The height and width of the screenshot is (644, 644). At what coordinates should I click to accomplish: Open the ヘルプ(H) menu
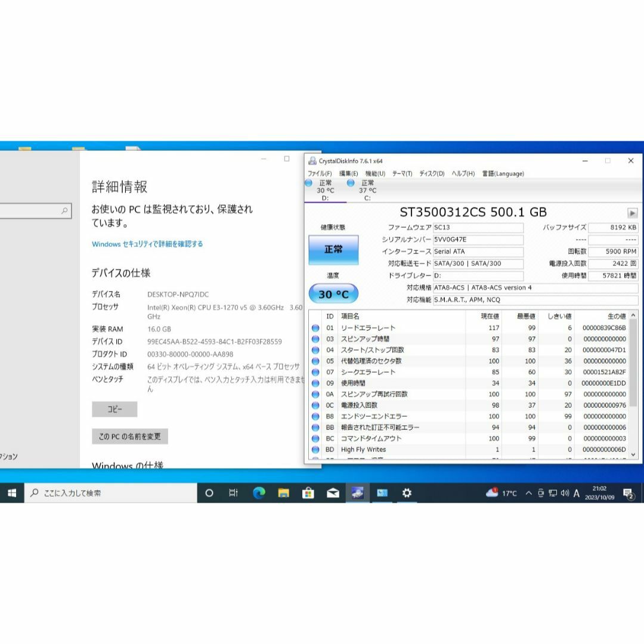click(463, 174)
